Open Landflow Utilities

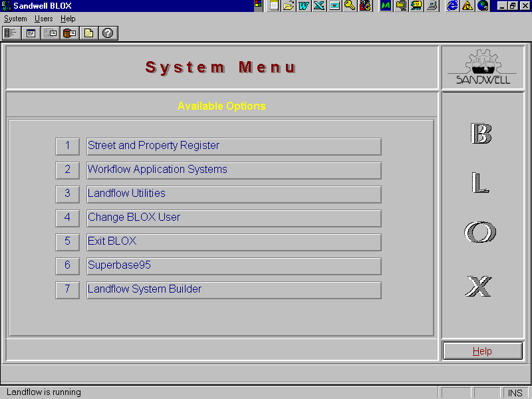pyautogui.click(x=234, y=194)
